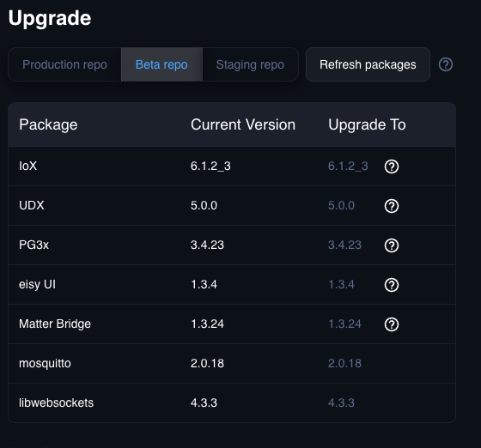Switch to the Staging repo tab
The width and height of the screenshot is (481, 448).
[x=250, y=64]
